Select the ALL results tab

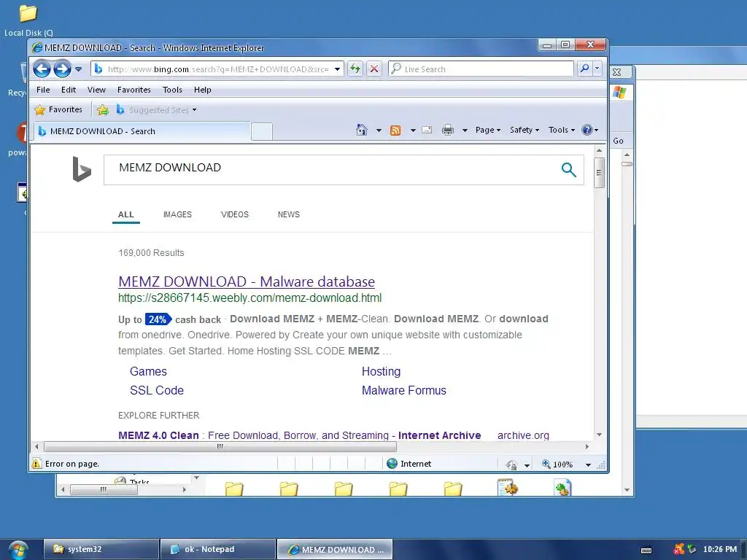click(125, 215)
